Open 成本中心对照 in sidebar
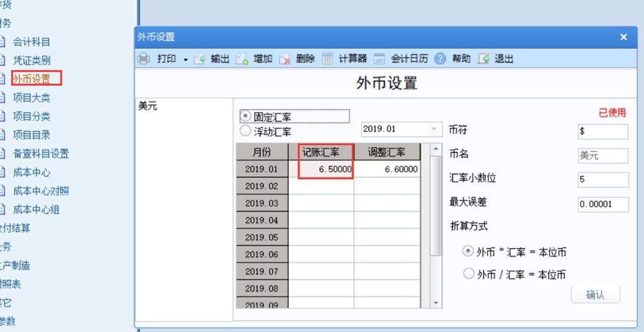 pos(40,191)
